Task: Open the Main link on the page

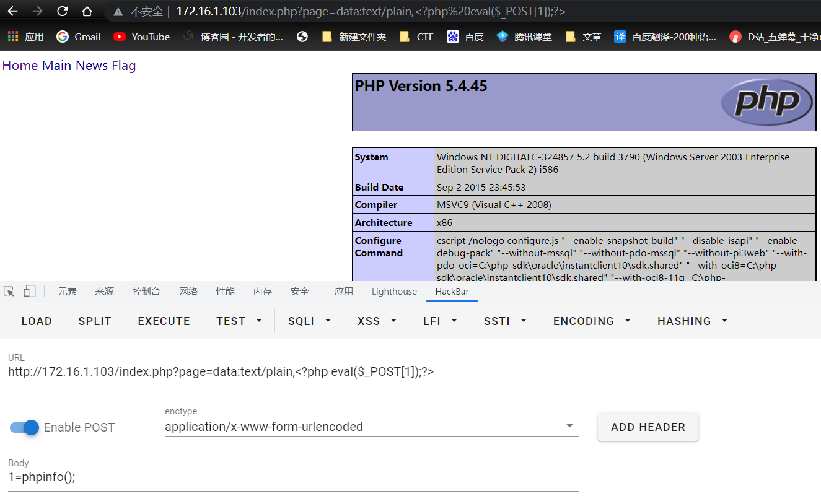Action: tap(57, 66)
